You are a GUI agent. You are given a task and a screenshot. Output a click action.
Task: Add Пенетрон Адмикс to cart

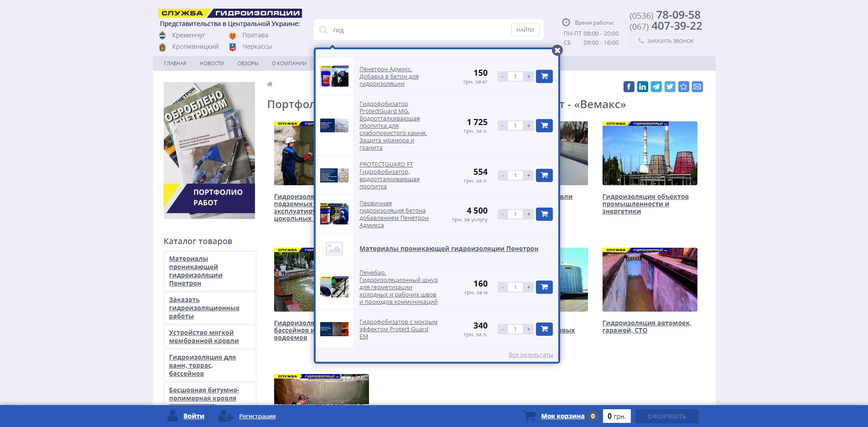coord(544,76)
